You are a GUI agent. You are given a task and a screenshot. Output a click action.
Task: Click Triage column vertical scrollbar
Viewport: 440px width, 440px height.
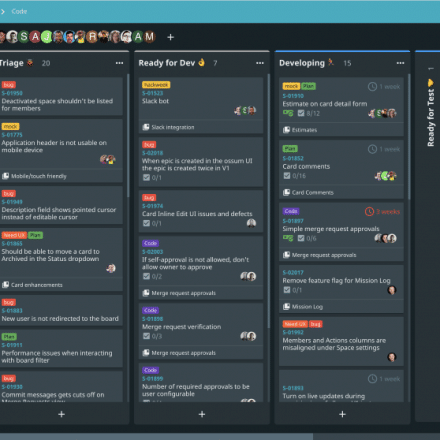tap(128, 135)
